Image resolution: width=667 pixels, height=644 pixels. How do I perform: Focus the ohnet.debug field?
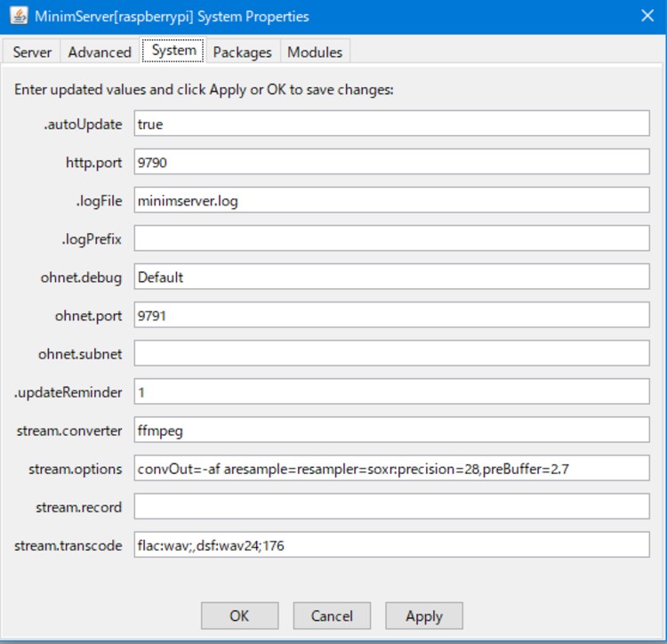pos(391,277)
